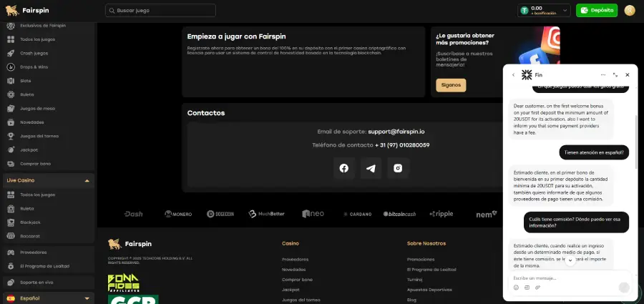Open GIF picker in chat
Image resolution: width=644 pixels, height=304 pixels.
527,288
